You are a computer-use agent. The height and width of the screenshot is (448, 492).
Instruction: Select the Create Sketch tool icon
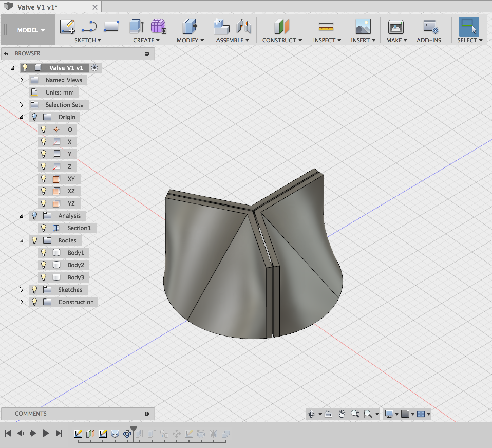point(68,26)
